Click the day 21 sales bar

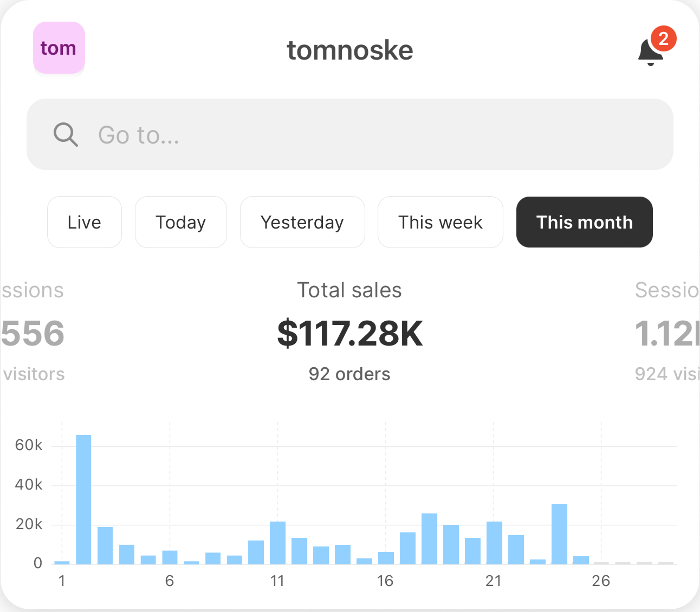tap(494, 543)
